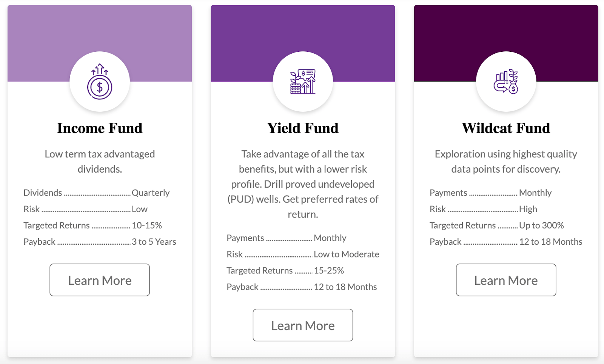This screenshot has height=364, width=604.
Task: Click the Low to Moderate risk row
Action: (x=303, y=254)
